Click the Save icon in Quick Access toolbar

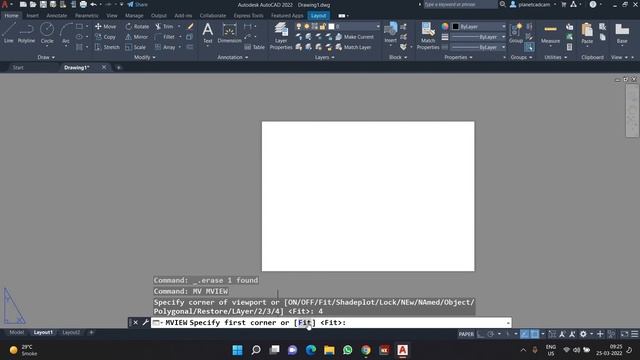pyautogui.click(x=43, y=4)
